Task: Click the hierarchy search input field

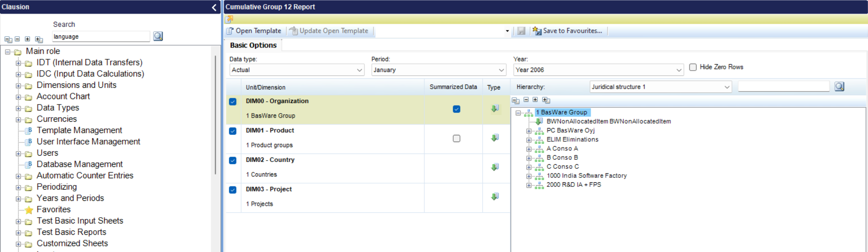Action: pos(784,86)
